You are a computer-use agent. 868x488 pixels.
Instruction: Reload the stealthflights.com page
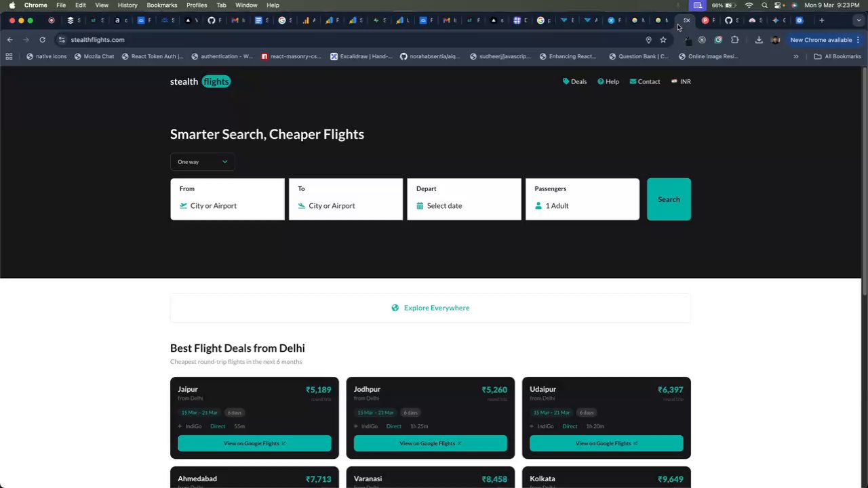pyautogui.click(x=42, y=40)
